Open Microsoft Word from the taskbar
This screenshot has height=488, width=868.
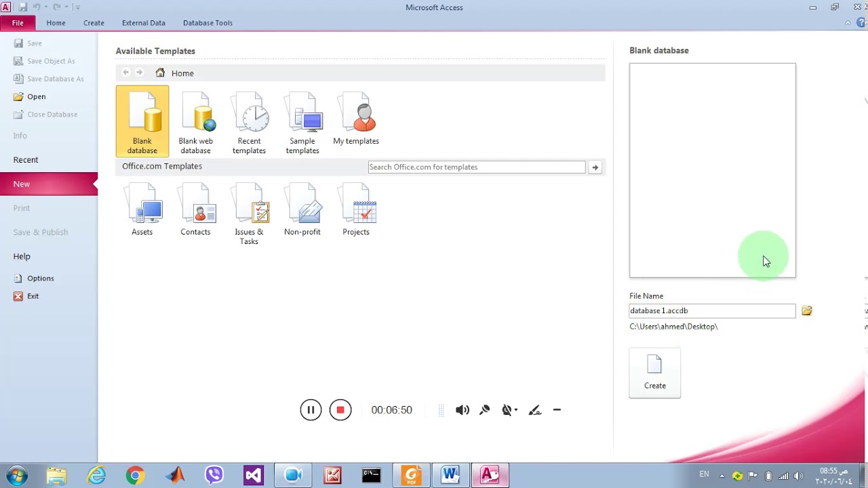(450, 475)
